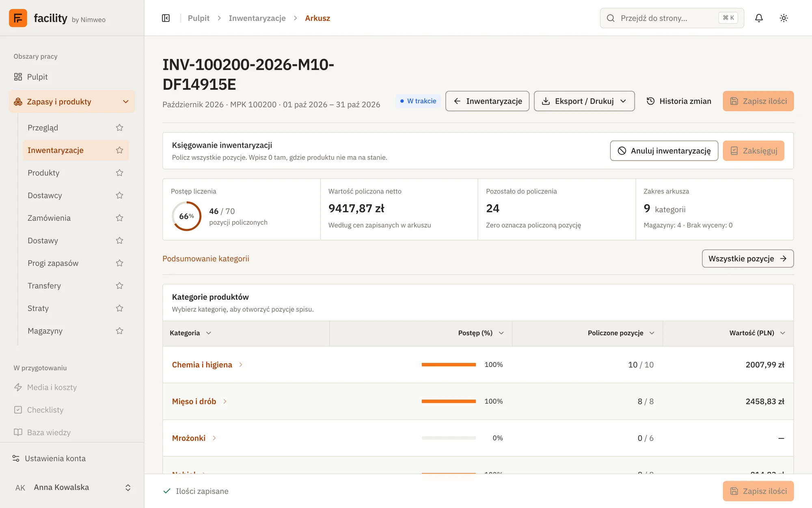The height and width of the screenshot is (508, 812).
Task: Click Inwentaryzacje breadcrumb
Action: coord(257,18)
